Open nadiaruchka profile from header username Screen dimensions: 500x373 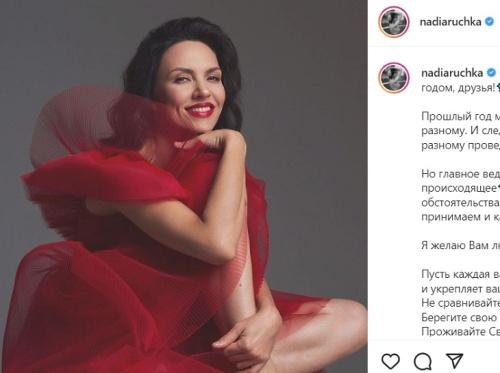coord(450,22)
